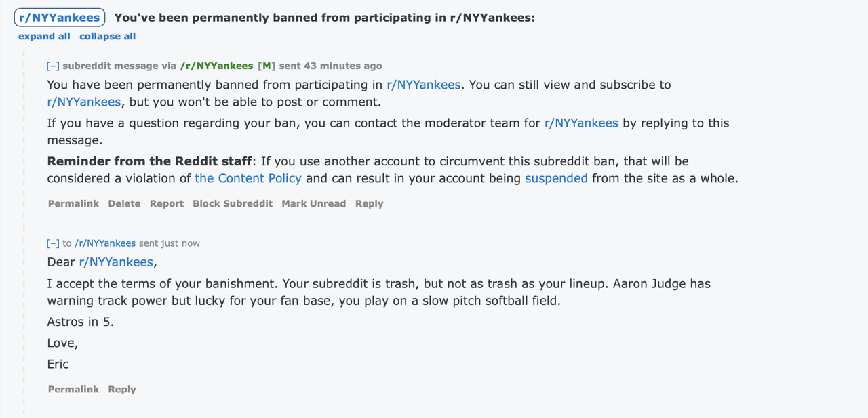
Task: Expand all messages in the thread
Action: [x=44, y=36]
